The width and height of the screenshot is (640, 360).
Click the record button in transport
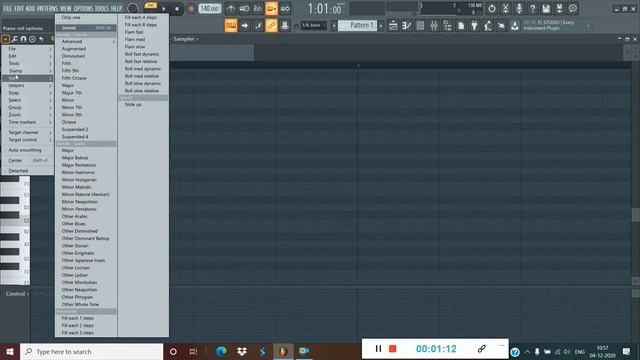pos(191,9)
